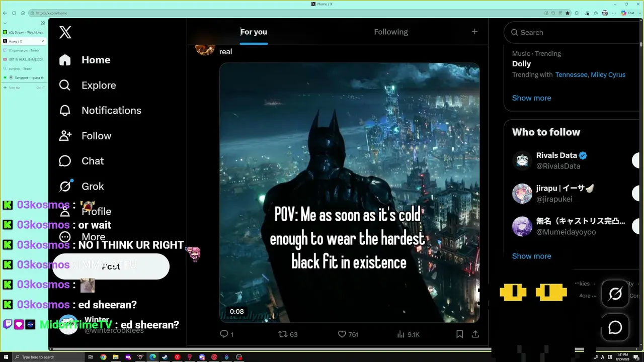This screenshot has height=362, width=644.
Task: Switch to the xQc Stream browser tab
Action: [x=24, y=32]
